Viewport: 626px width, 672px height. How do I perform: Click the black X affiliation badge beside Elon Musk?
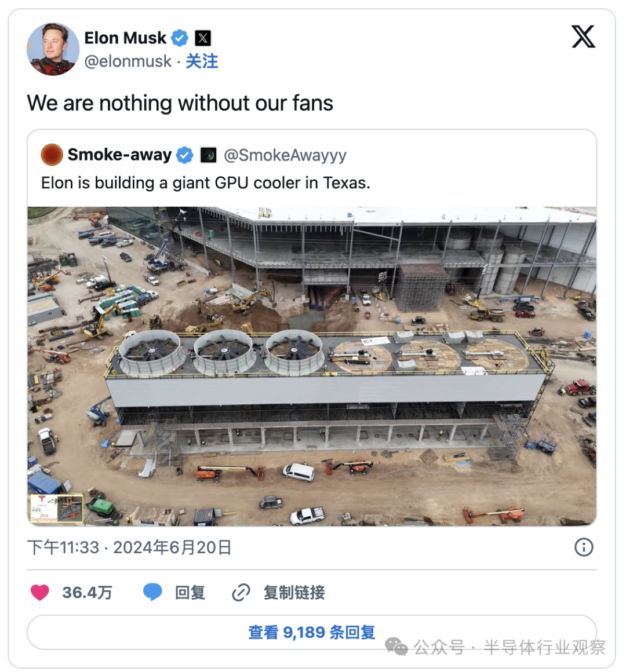[x=202, y=38]
